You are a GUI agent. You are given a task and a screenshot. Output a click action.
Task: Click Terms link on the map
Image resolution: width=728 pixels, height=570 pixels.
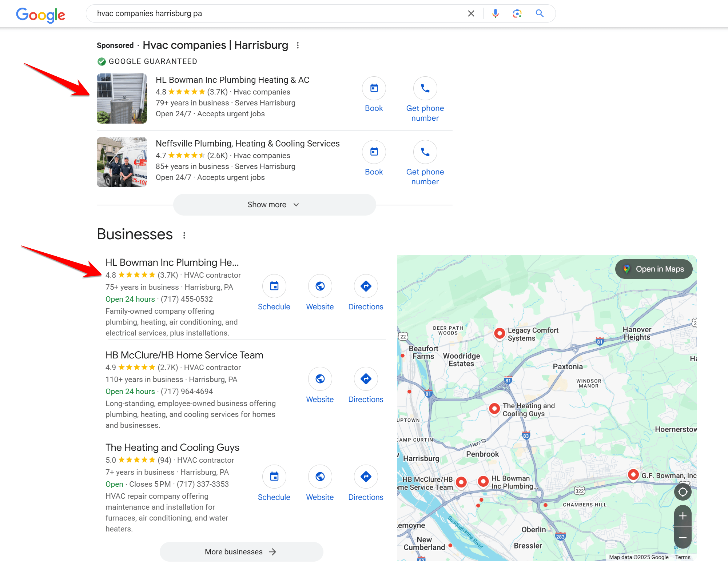(683, 557)
